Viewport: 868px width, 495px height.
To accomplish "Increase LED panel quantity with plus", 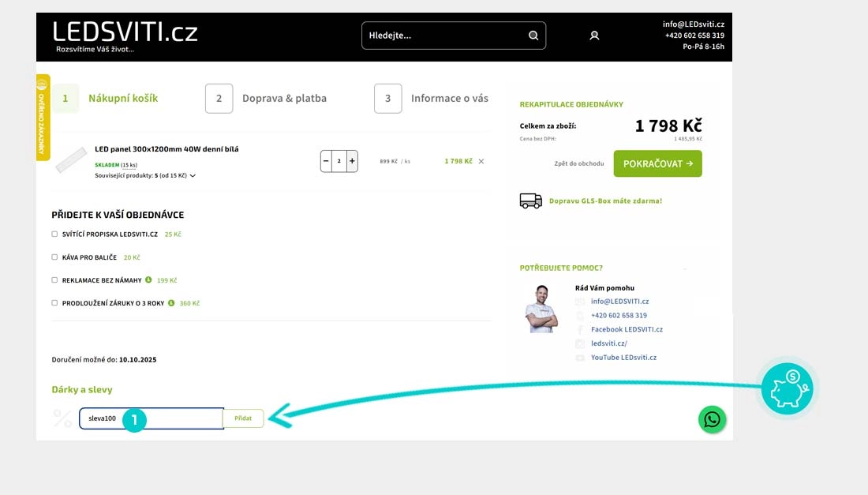I will pos(352,161).
